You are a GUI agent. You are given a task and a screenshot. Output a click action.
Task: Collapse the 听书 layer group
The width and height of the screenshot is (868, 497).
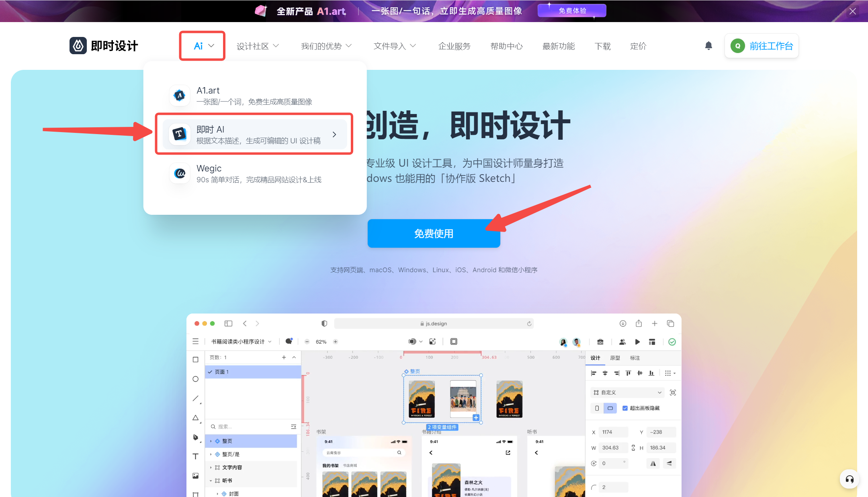click(211, 481)
